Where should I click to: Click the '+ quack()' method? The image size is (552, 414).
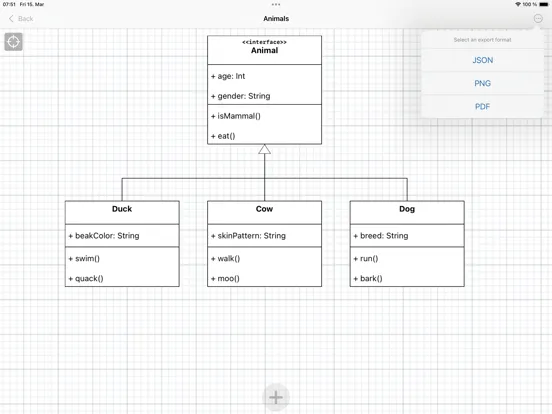coord(86,278)
